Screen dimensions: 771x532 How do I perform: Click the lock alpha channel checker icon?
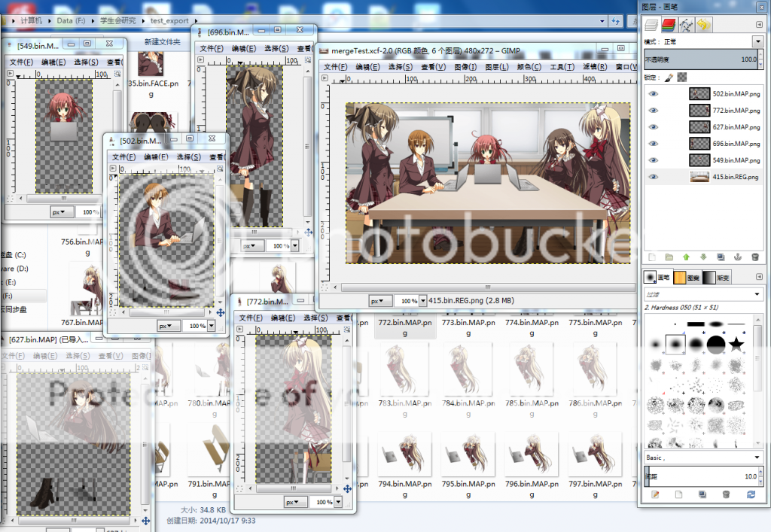point(682,77)
